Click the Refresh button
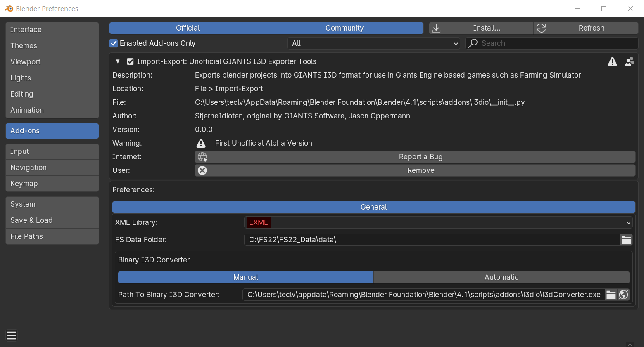This screenshot has width=644, height=347. coord(586,28)
